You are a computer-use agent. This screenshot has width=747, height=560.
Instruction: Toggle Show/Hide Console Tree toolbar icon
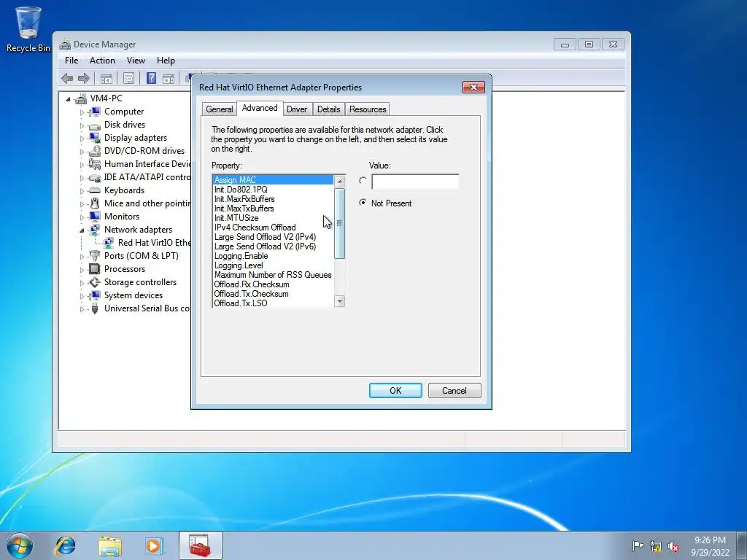pos(107,78)
